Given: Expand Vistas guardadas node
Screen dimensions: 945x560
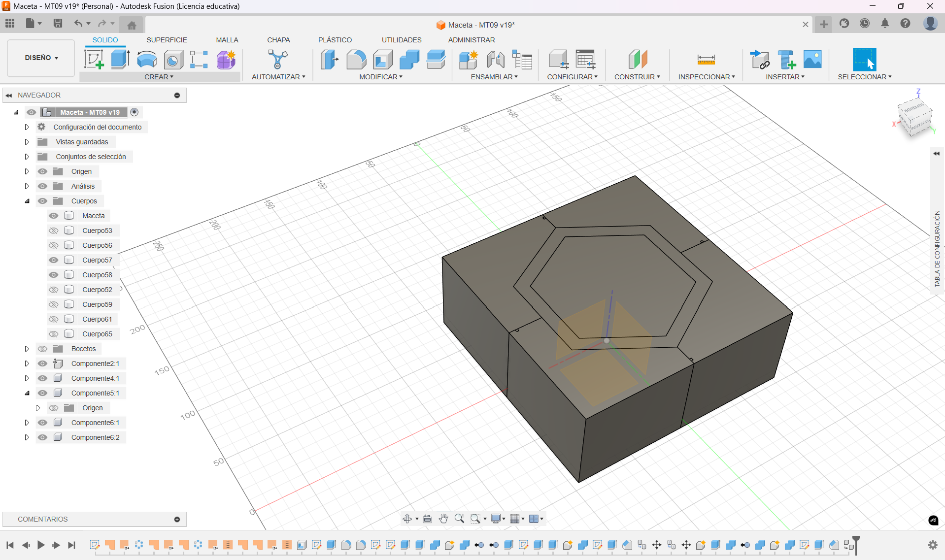Looking at the screenshot, I should click(27, 142).
